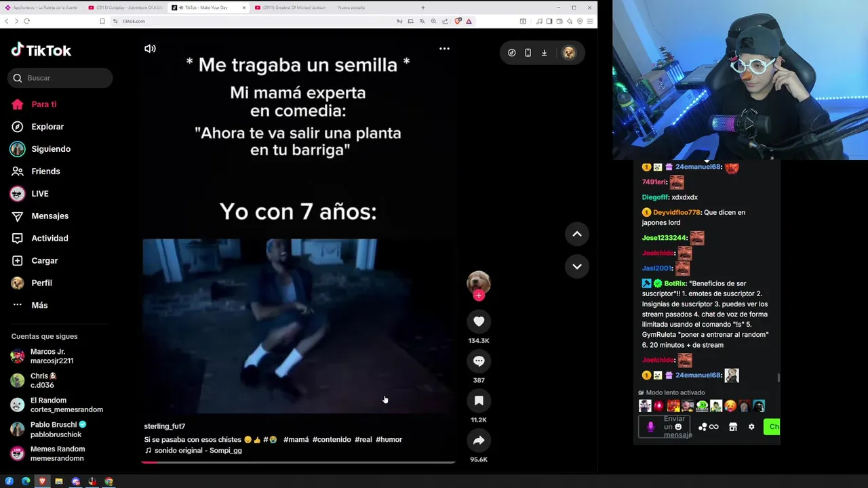868x488 pixels.
Task: Go to previous video with up arrow
Action: 577,234
